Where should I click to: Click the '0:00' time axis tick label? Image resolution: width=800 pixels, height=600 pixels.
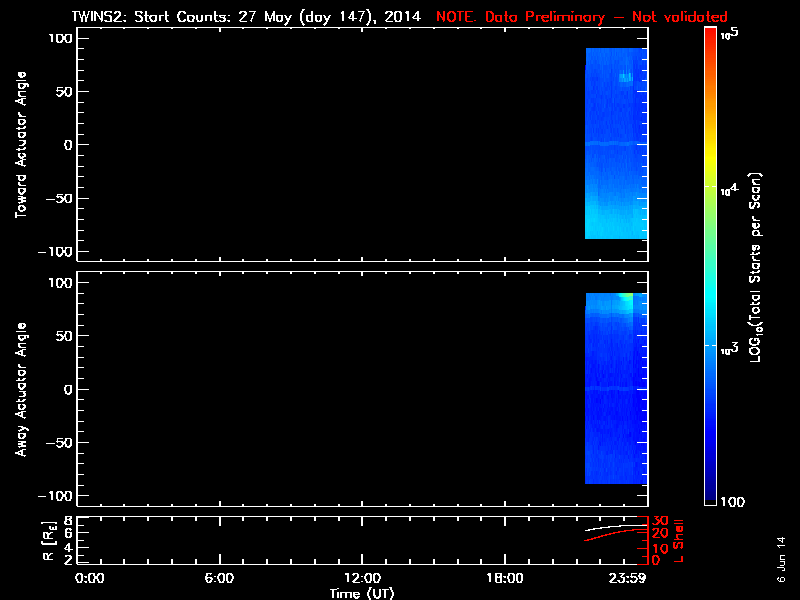point(90,578)
